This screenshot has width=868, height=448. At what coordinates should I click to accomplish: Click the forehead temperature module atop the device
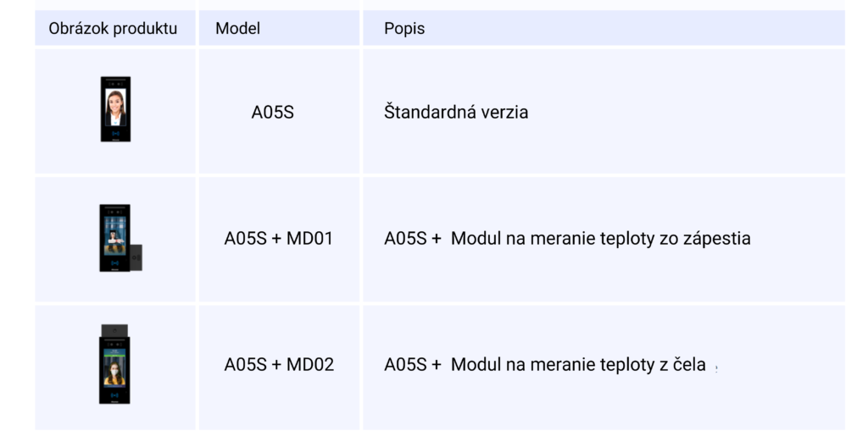click(114, 330)
